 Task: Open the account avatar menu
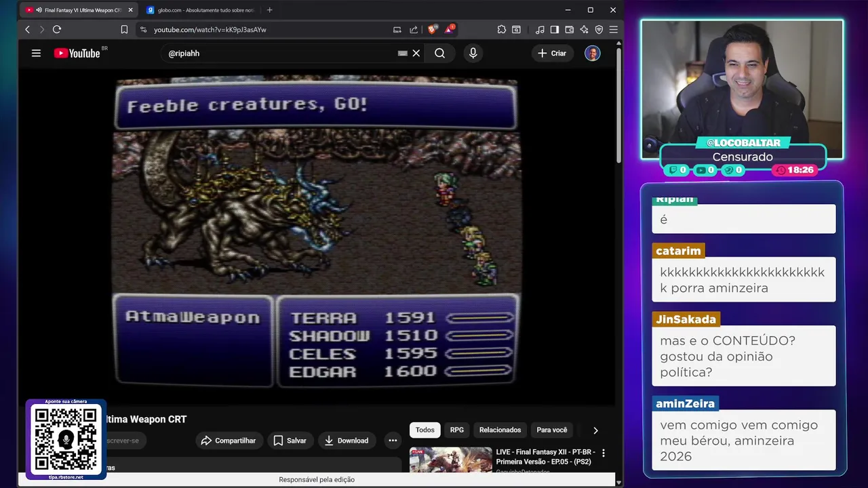[593, 53]
